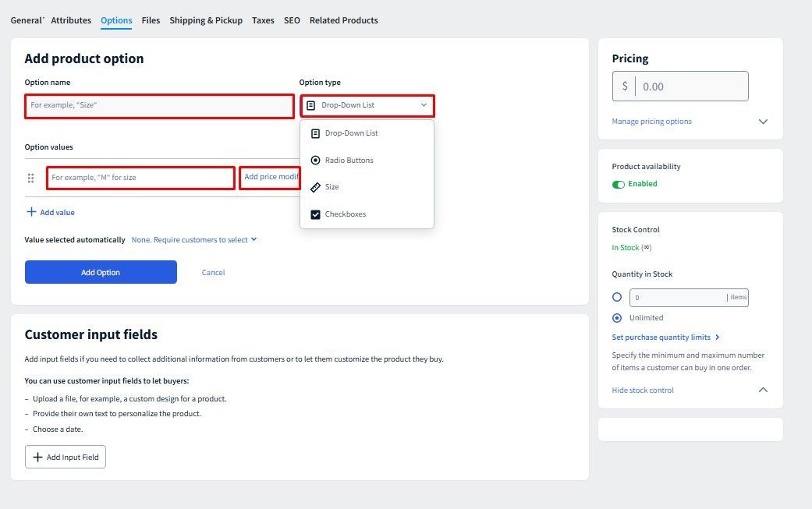This screenshot has width=812, height=509.
Task: Click the Cancel link
Action: pos(214,273)
